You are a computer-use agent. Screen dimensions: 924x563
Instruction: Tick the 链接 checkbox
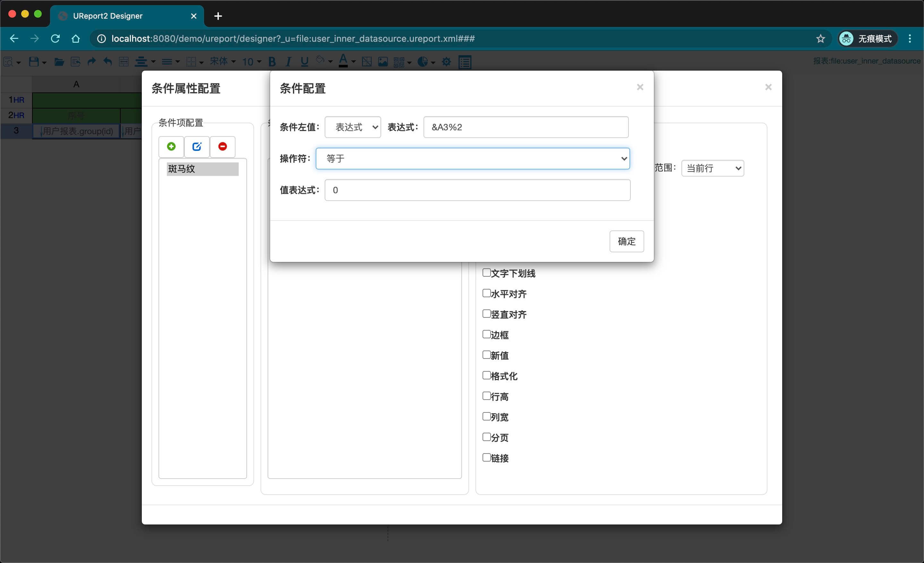486,457
